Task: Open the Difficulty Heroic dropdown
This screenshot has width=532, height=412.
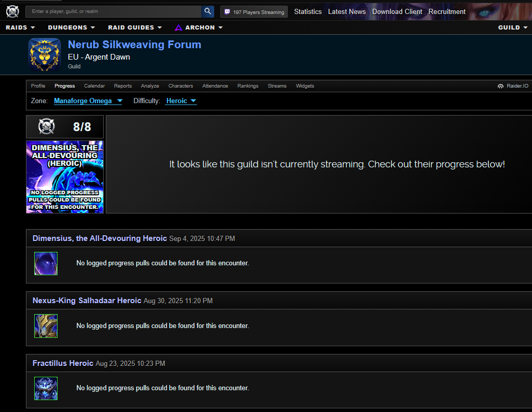Action: tap(181, 101)
